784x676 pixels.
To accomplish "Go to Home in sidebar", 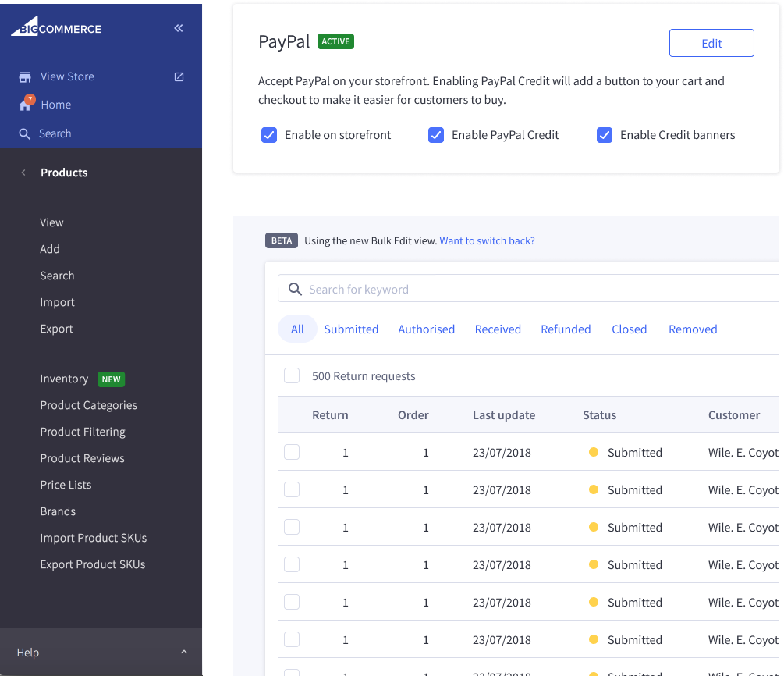I will (56, 105).
